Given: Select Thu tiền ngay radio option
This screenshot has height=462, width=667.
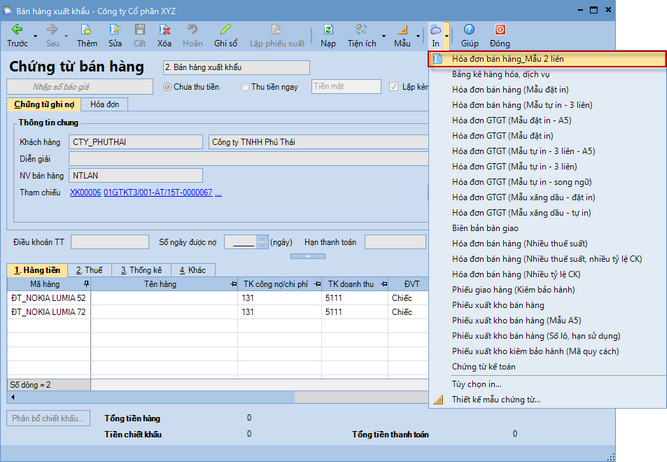Looking at the screenshot, I should [245, 87].
